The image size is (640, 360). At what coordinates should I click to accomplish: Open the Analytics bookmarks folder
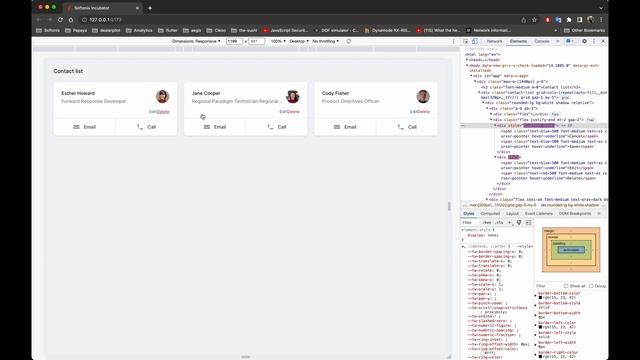(x=139, y=30)
